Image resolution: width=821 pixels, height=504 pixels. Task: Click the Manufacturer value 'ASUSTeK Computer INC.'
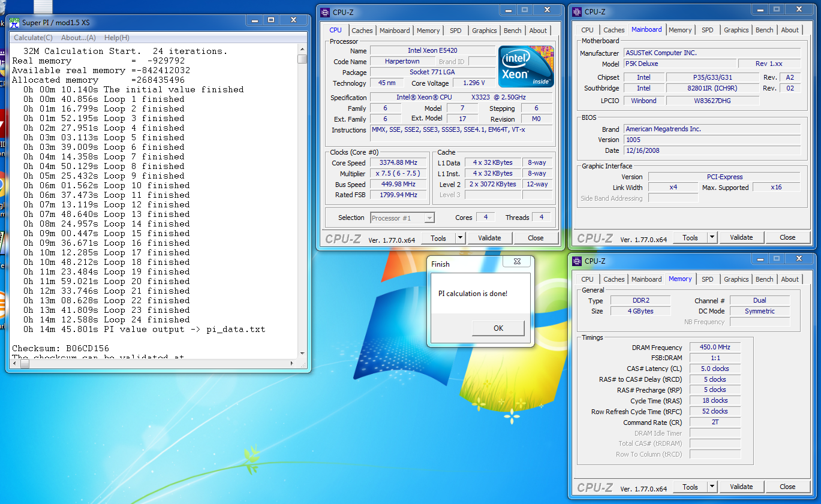[712, 53]
